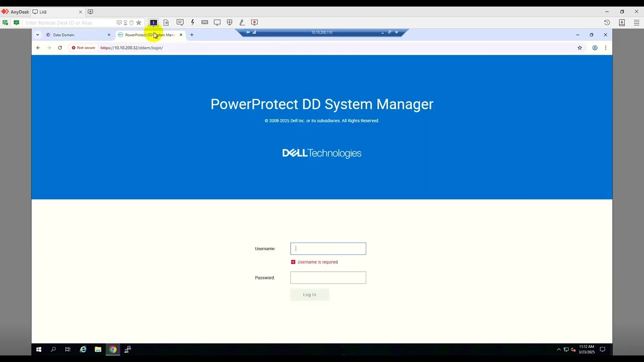644x362 pixels.
Task: Open AnyDesk actions lightning menu
Action: tap(192, 23)
